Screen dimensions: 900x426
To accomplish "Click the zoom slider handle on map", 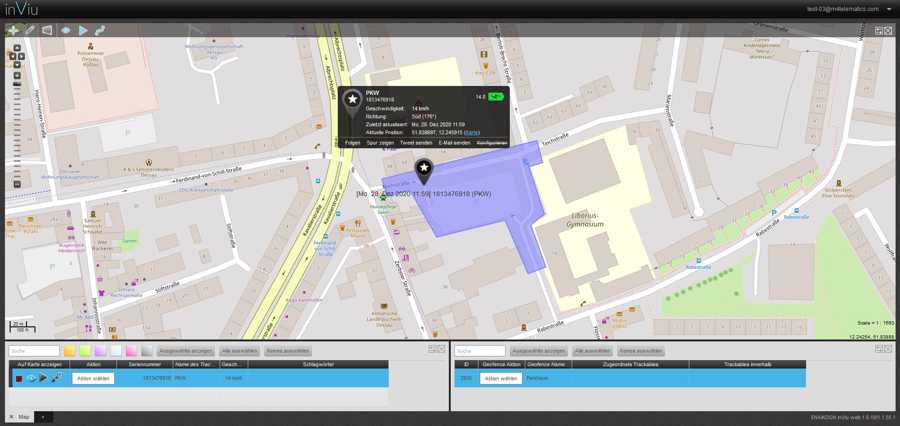I will click(17, 84).
